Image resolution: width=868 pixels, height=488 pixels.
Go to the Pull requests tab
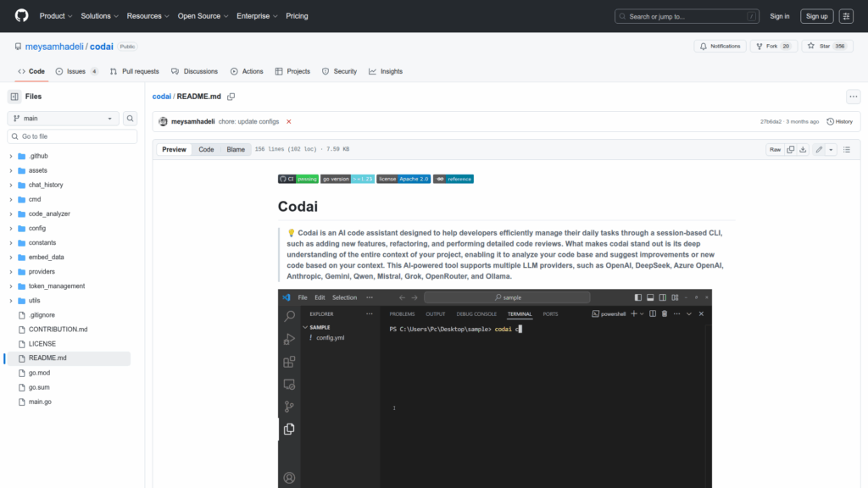pyautogui.click(x=134, y=71)
